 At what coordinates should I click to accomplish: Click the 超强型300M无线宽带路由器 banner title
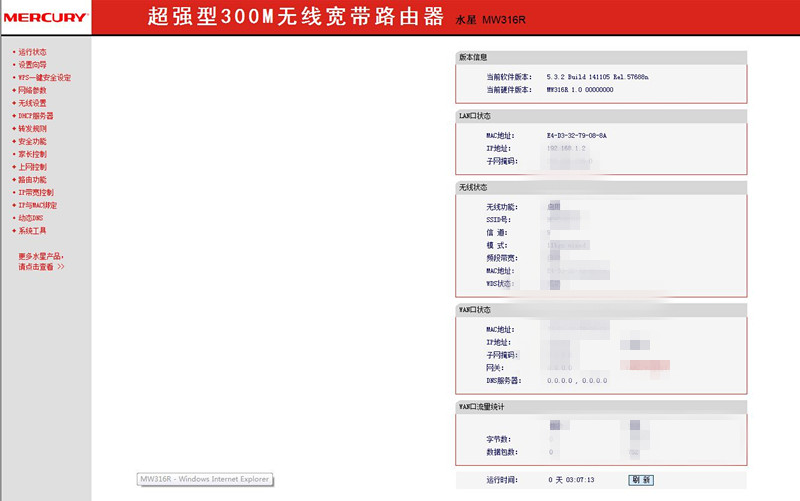[x=296, y=16]
